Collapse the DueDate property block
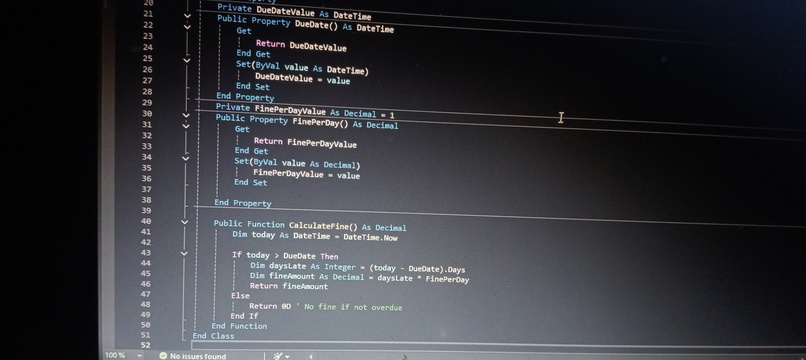 (187, 15)
